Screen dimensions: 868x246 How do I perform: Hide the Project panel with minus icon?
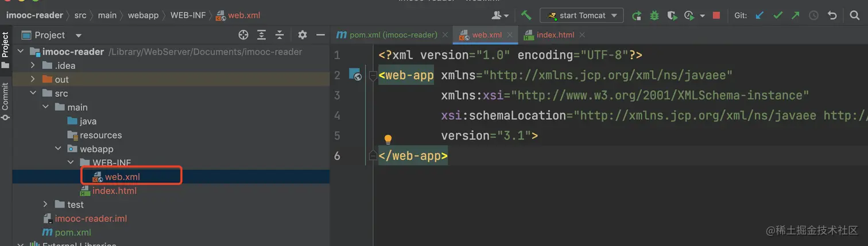tap(320, 35)
